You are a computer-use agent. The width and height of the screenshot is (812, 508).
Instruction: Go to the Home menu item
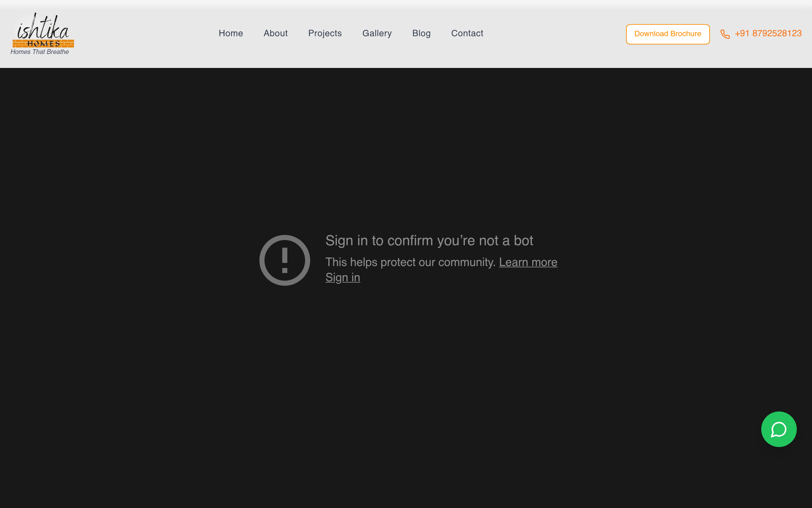231,33
